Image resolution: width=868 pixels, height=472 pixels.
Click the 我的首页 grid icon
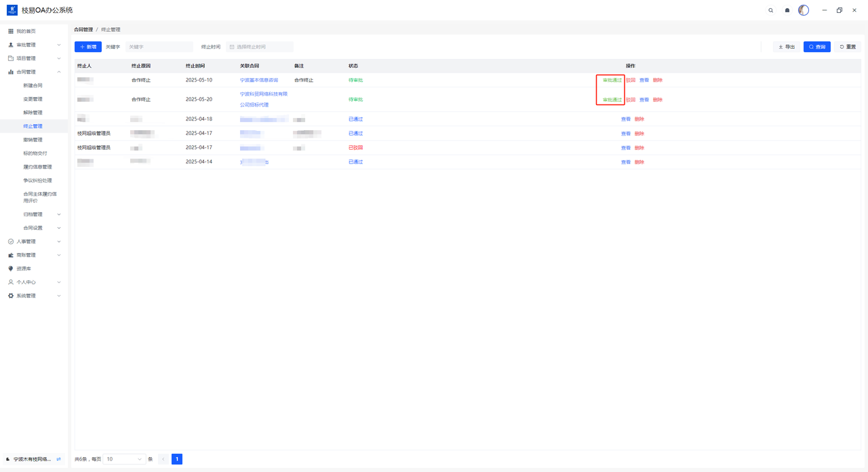tap(11, 31)
